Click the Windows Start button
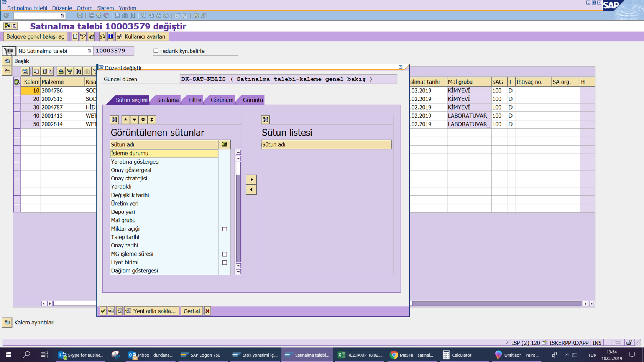This screenshot has height=362, width=644. pyautogui.click(x=8, y=355)
